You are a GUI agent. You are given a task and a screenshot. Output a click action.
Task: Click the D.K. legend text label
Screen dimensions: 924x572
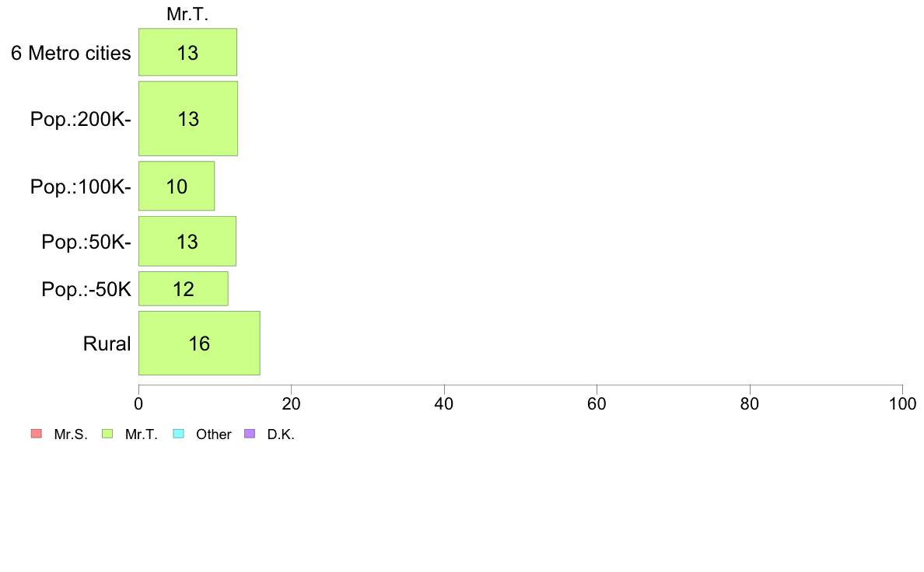pos(281,434)
